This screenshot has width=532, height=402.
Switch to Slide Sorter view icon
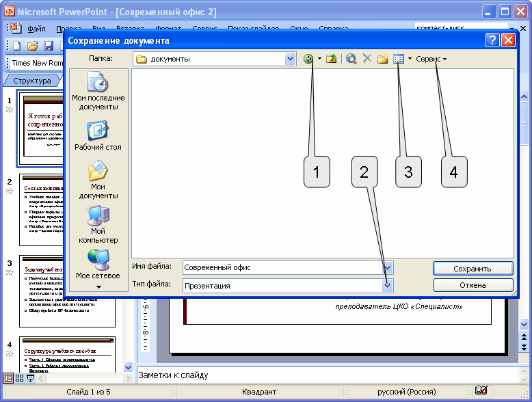[x=20, y=377]
